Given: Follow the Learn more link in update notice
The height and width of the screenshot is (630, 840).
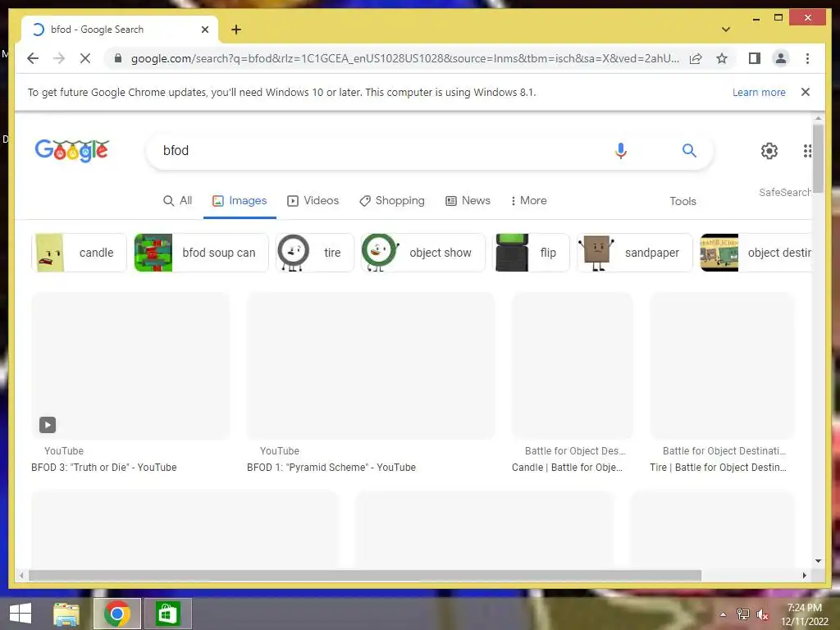Looking at the screenshot, I should coord(759,92).
